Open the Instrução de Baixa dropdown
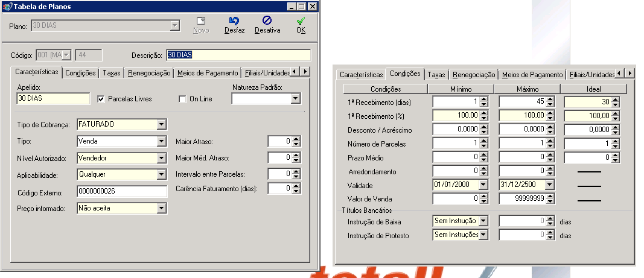The height and width of the screenshot is (278, 644). coord(483,221)
